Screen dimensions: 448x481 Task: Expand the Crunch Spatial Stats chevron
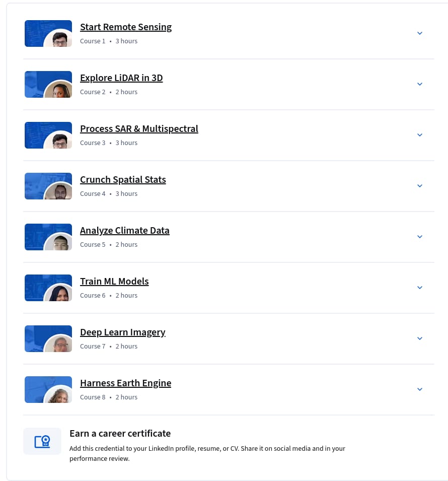(x=420, y=186)
